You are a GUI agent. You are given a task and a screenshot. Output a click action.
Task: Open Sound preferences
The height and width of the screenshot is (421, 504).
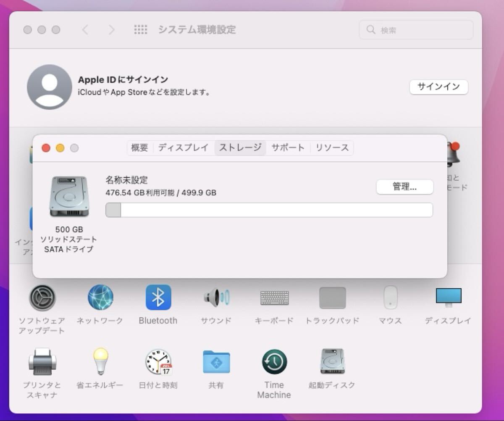pyautogui.click(x=216, y=298)
